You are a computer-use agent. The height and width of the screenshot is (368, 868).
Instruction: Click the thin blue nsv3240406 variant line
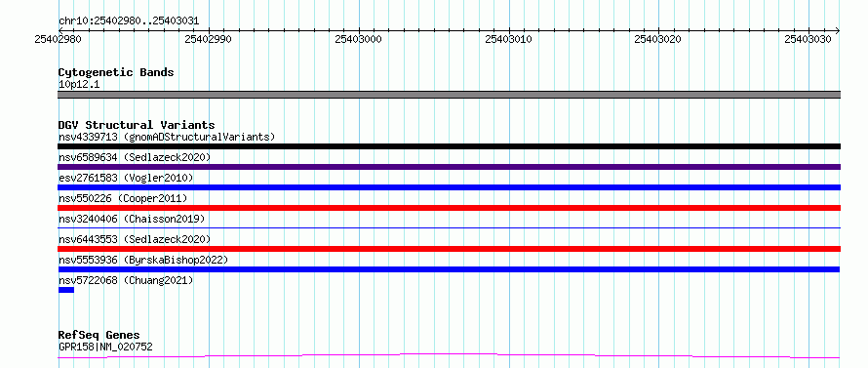pos(449,227)
